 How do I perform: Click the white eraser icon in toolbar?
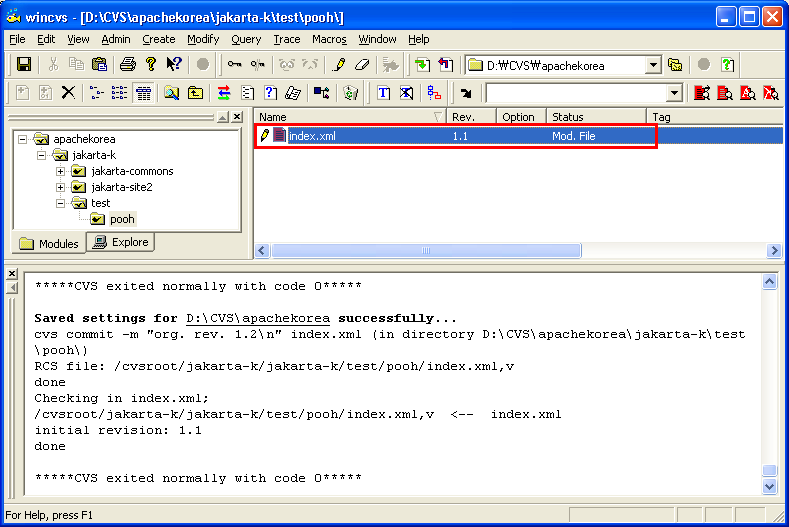tap(362, 65)
